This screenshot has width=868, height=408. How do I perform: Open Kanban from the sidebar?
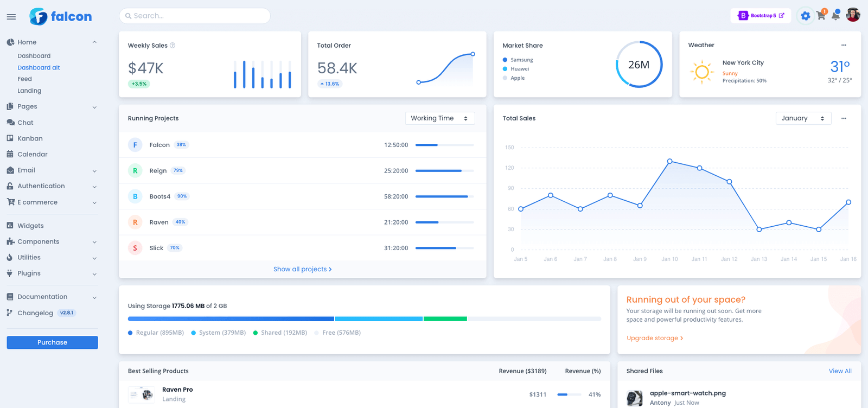click(30, 138)
